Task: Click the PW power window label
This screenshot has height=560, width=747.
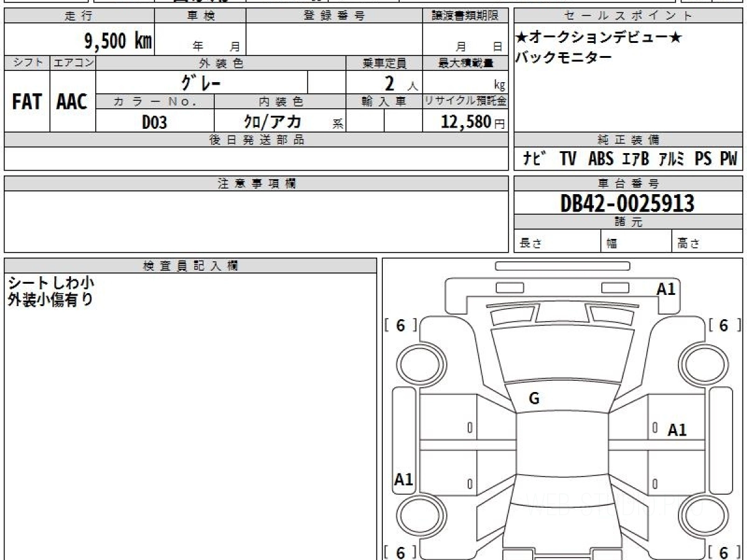Action: pos(728,159)
